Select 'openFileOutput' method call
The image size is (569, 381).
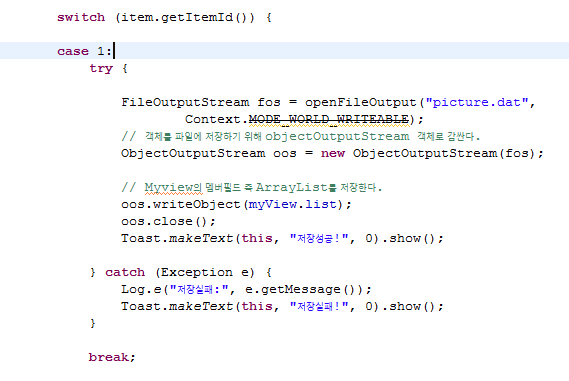360,102
